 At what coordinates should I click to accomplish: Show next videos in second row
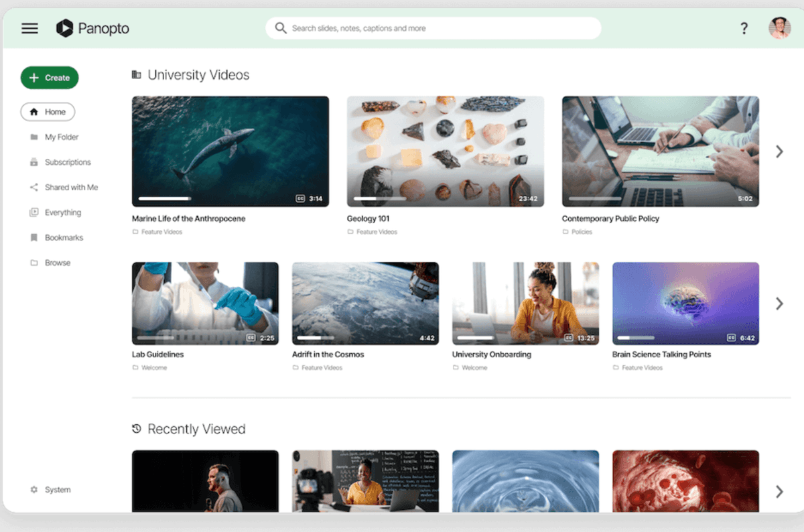click(779, 304)
